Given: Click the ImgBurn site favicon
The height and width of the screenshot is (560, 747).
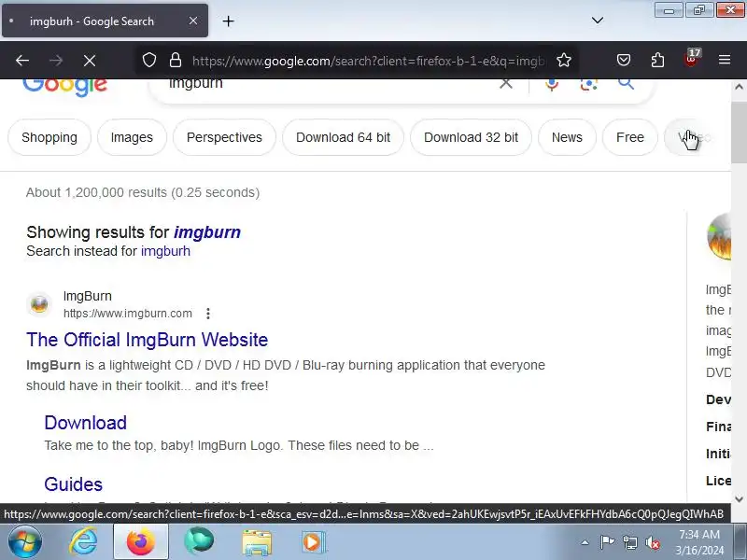Looking at the screenshot, I should click(x=39, y=304).
